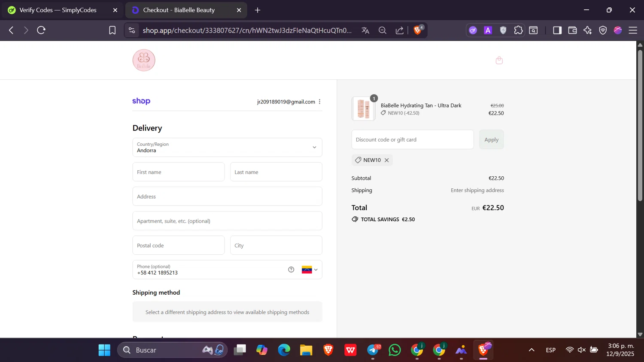Open the account options three-dot menu
Screen dimensions: 644x362
pos(319,102)
